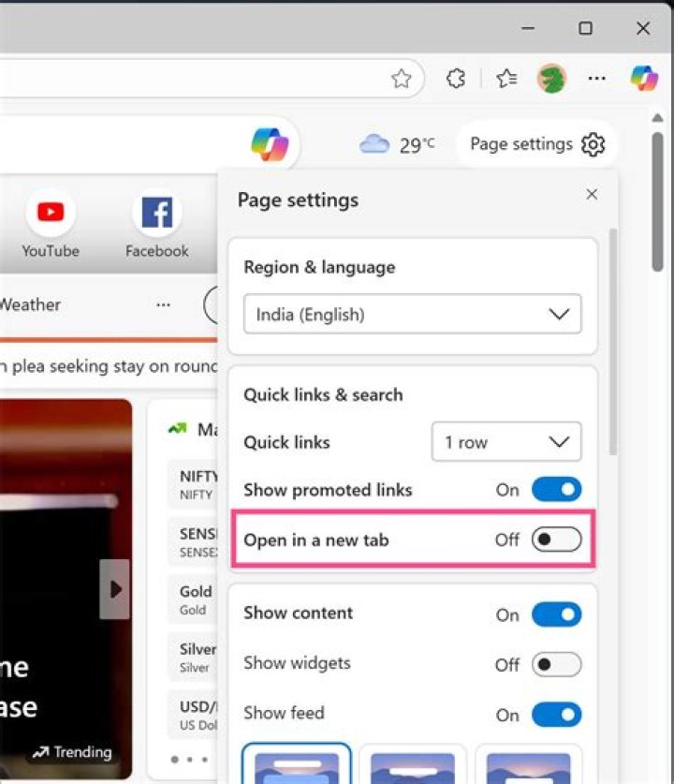Click the news ticker headline about plea
Image resolution: width=674 pixels, height=784 pixels.
[x=109, y=366]
